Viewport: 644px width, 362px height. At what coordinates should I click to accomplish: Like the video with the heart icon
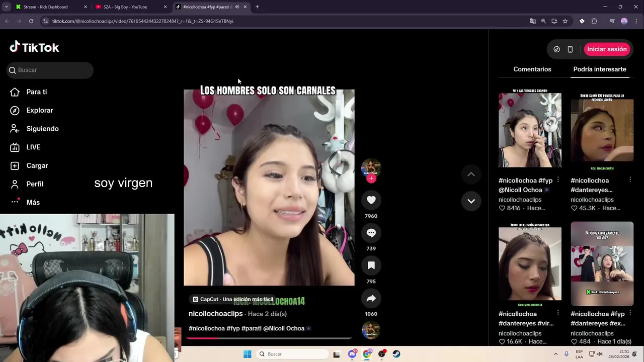click(371, 200)
